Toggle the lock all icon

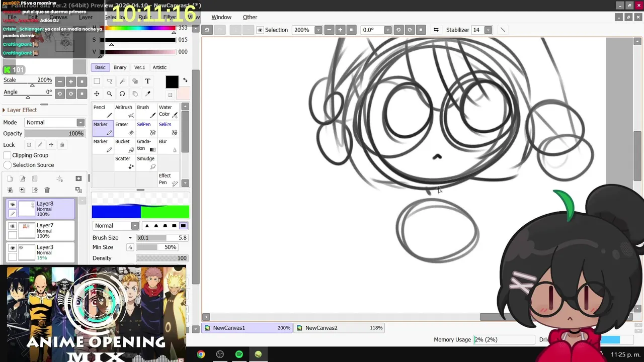[x=62, y=145]
